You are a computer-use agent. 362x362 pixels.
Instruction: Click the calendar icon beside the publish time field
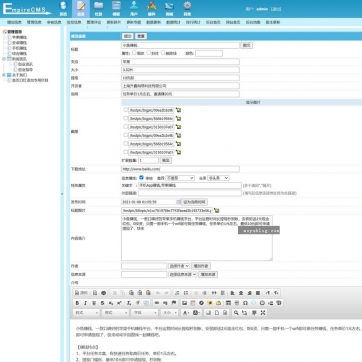178,202
